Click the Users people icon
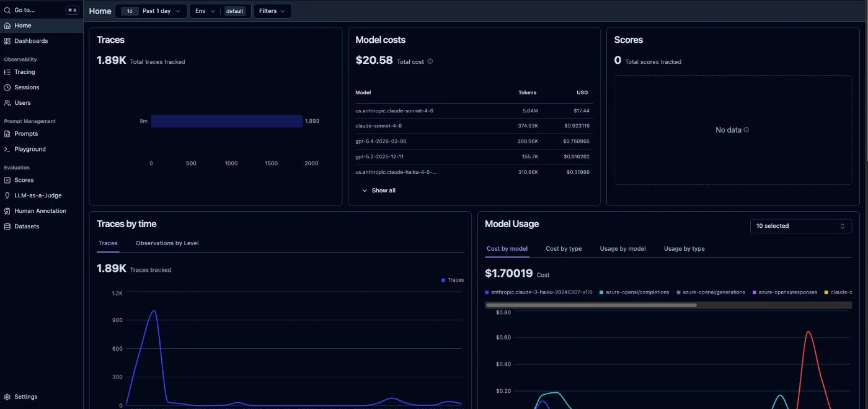 click(x=7, y=103)
